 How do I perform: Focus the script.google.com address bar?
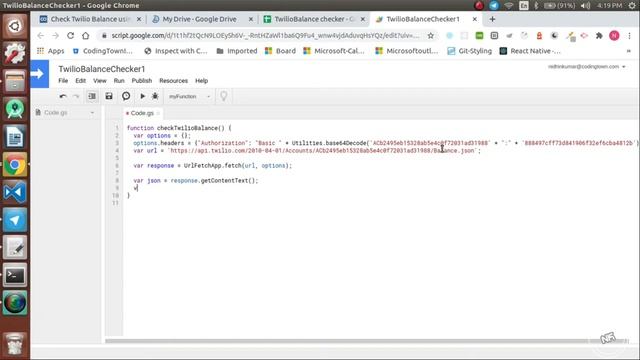pyautogui.click(x=265, y=36)
